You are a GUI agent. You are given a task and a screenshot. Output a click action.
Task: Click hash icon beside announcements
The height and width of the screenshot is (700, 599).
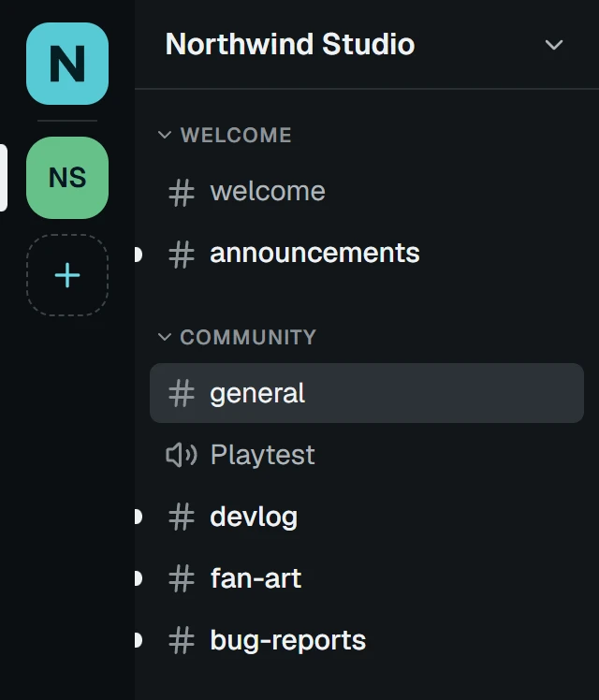point(182,255)
